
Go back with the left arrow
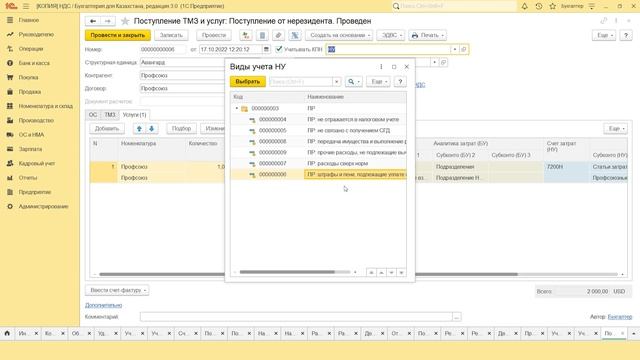point(93,21)
